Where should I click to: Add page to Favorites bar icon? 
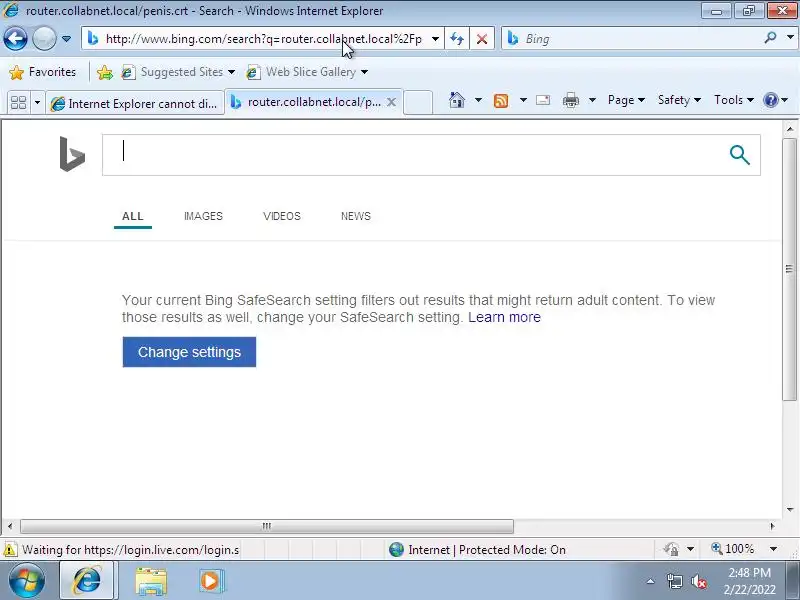click(105, 72)
